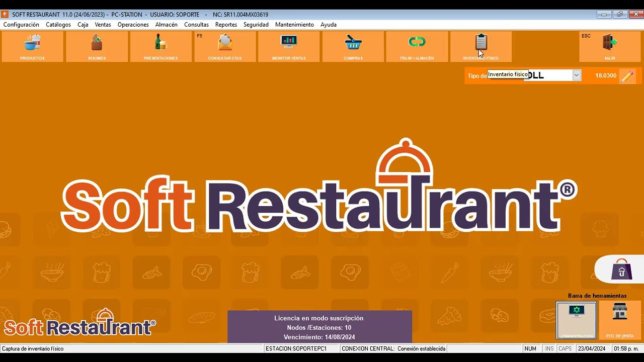The height and width of the screenshot is (362, 644).
Task: Click the 18.0300 exchange rate value
Action: click(x=606, y=76)
